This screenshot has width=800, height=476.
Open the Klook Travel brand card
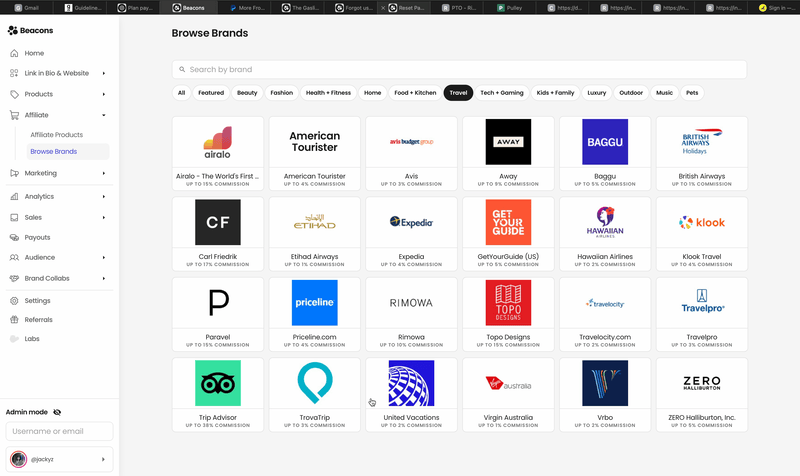coord(702,234)
